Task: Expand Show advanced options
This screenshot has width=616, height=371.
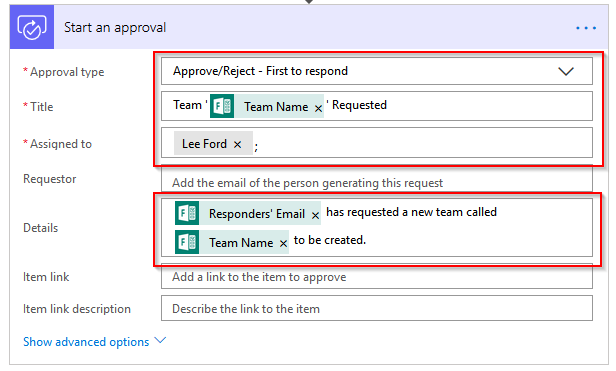Action: pyautogui.click(x=94, y=342)
